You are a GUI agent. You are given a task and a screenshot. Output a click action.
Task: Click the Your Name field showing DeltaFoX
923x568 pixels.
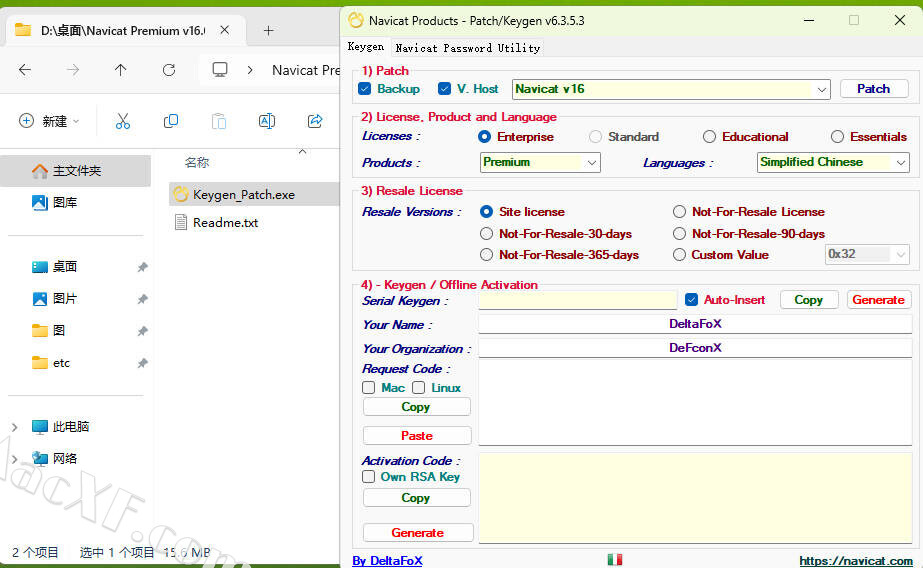pos(695,324)
